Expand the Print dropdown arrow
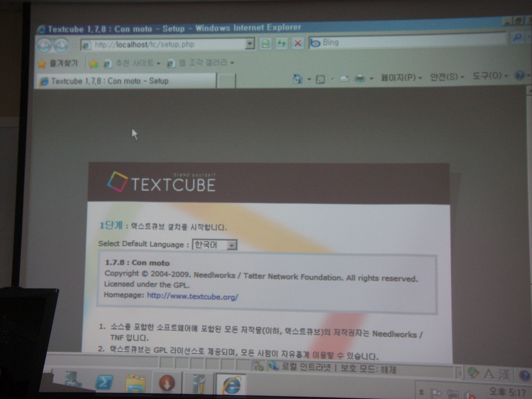Viewport: 532px width, 399px height. 371,78
